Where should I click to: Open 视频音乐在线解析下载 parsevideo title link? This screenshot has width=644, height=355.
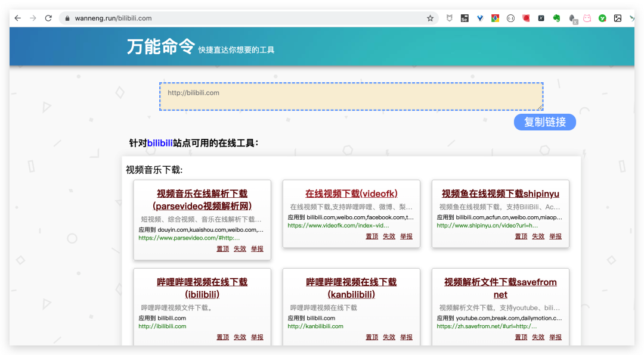202,200
